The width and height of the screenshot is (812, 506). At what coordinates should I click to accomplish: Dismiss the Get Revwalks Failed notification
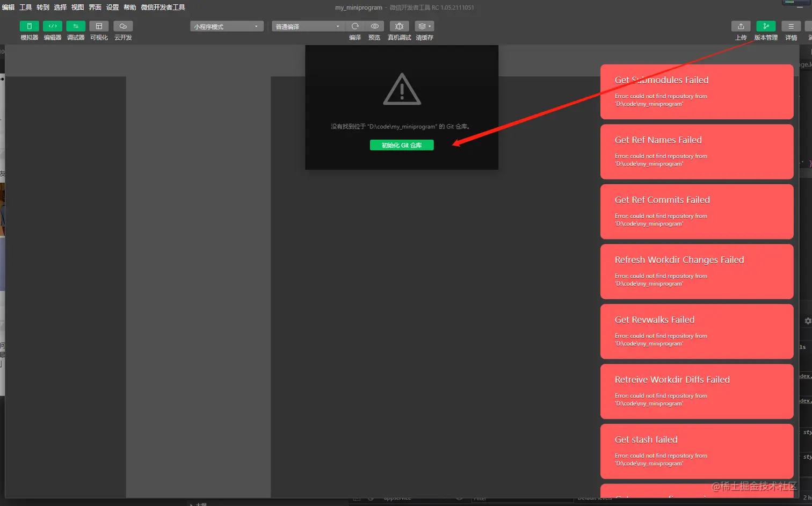697,331
